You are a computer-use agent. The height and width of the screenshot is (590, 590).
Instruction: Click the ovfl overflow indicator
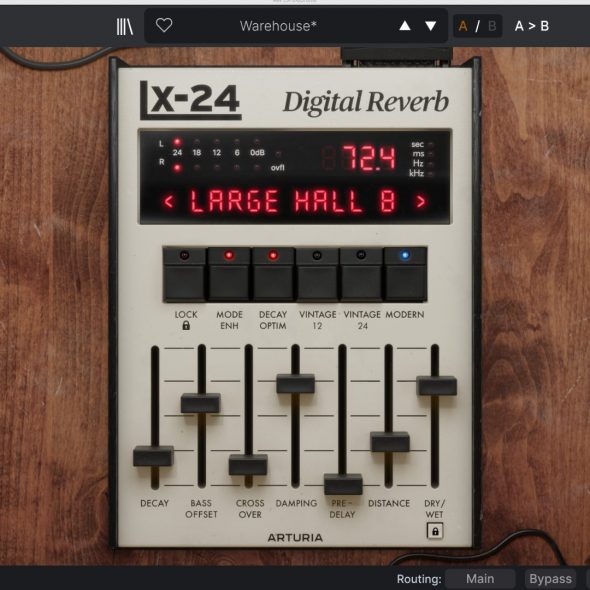click(x=278, y=154)
